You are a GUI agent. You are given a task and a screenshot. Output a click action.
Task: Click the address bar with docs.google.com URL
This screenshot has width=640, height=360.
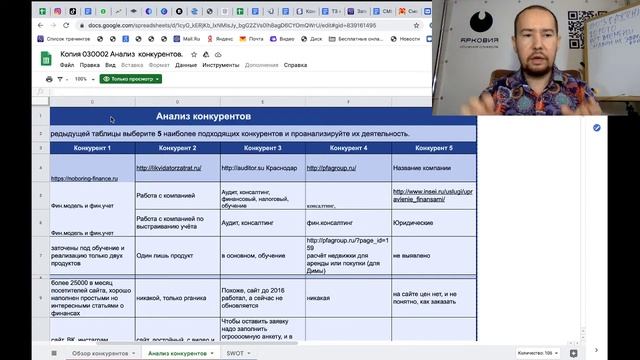pyautogui.click(x=232, y=25)
